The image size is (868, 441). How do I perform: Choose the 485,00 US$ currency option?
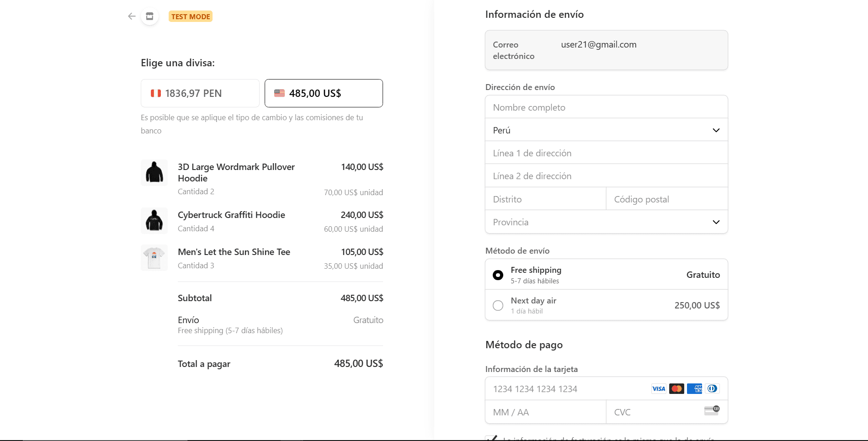324,93
